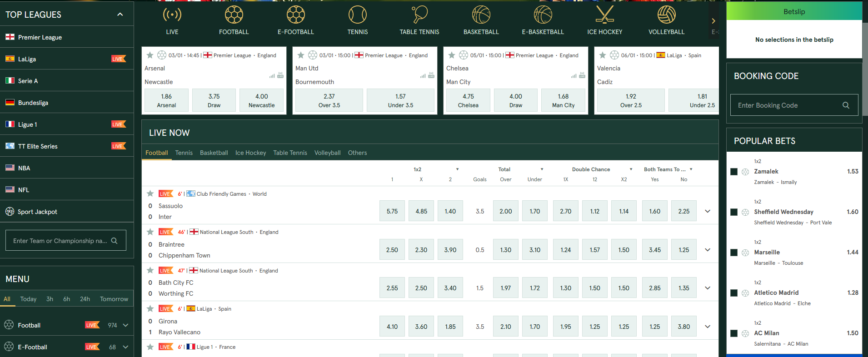Expand more markets for Braintree vs Chippenham
This screenshot has width=868, height=357.
click(708, 250)
